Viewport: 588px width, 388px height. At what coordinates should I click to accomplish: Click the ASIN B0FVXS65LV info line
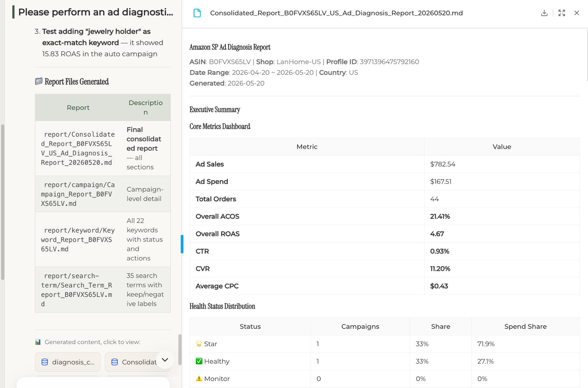(x=304, y=62)
